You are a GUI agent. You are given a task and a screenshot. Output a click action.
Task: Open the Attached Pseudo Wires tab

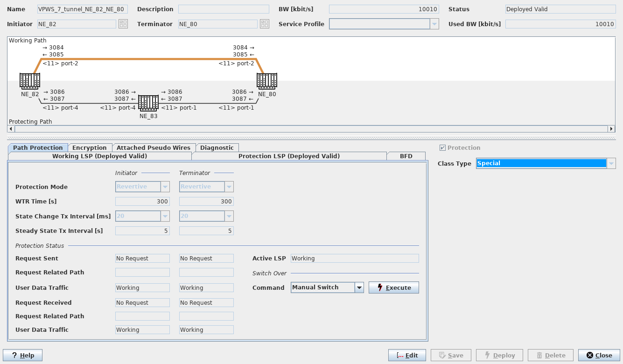coord(153,148)
